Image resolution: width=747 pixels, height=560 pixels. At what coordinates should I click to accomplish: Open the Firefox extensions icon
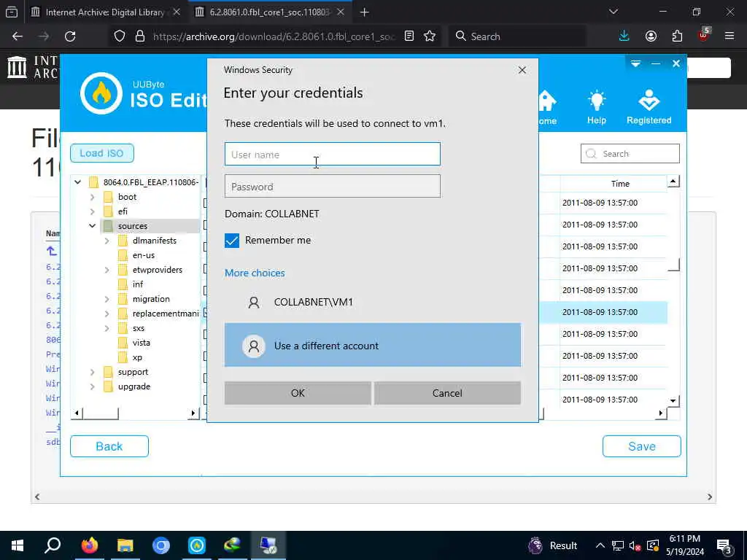pos(677,36)
